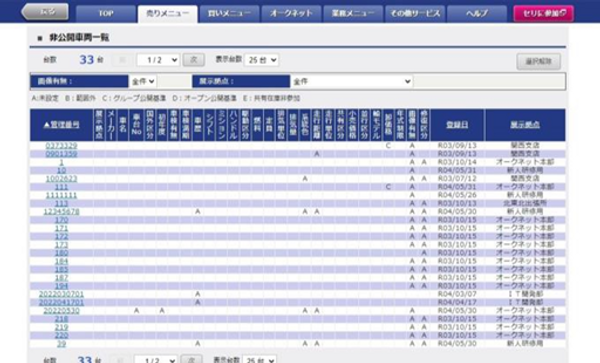Click the 選択解除 button
Image resolution: width=600 pixels, height=363 pixels.
coord(538,61)
